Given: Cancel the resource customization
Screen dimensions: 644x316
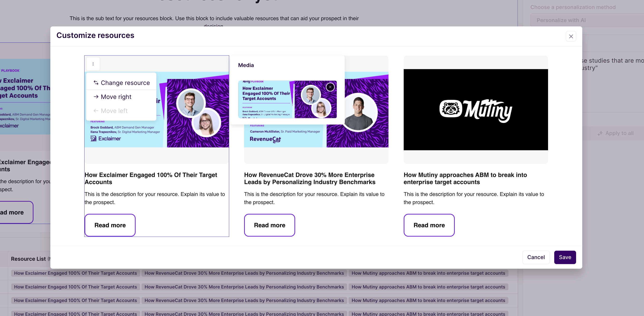Looking at the screenshot, I should coord(536,257).
